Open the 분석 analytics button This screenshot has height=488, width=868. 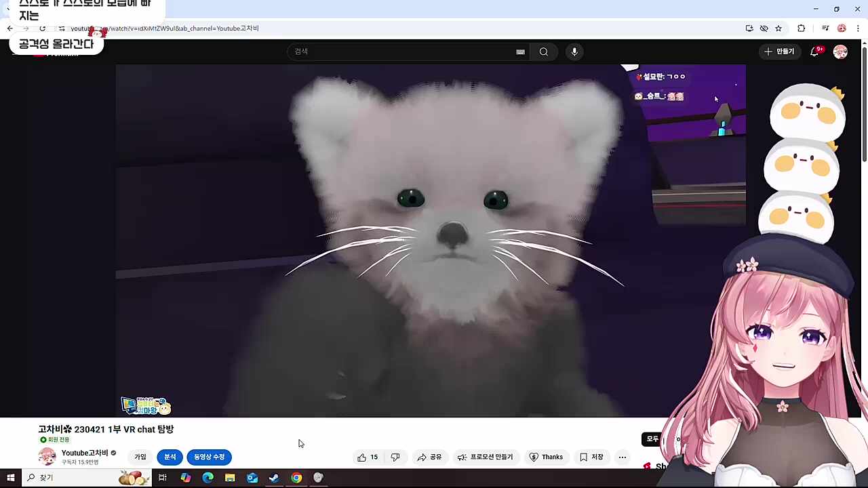pos(170,457)
